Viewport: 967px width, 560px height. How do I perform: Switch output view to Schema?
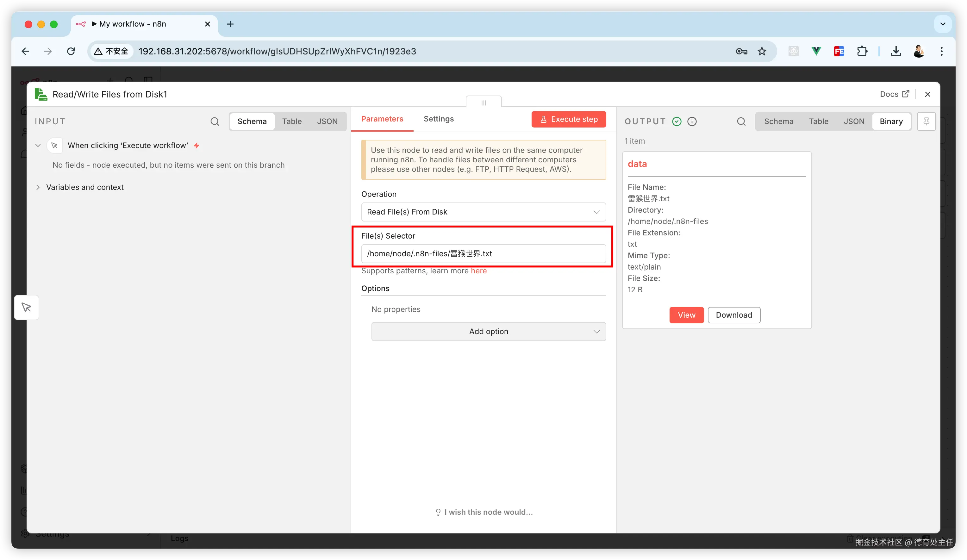coord(778,121)
